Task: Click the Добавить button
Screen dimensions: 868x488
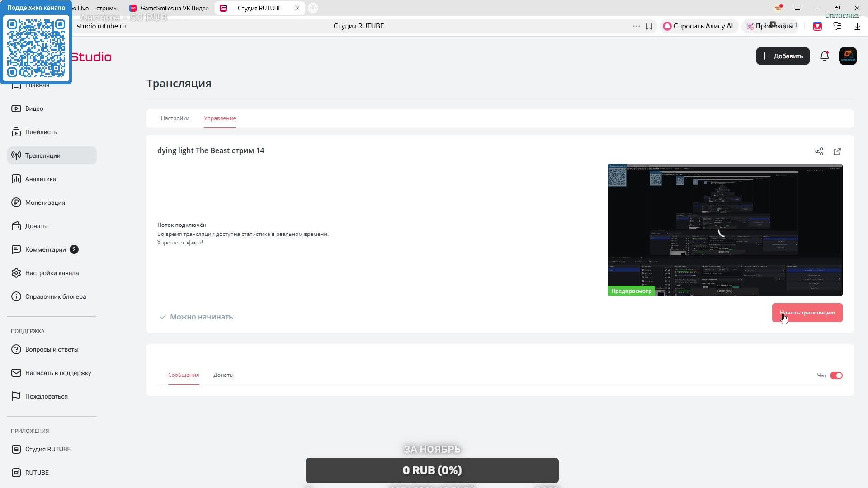Action: (x=783, y=56)
